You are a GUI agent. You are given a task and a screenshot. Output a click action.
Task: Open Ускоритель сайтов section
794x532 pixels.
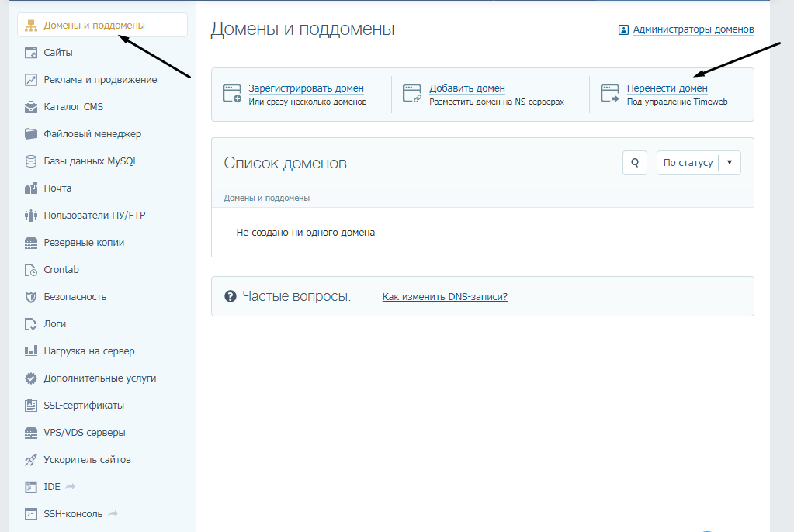pos(88,459)
